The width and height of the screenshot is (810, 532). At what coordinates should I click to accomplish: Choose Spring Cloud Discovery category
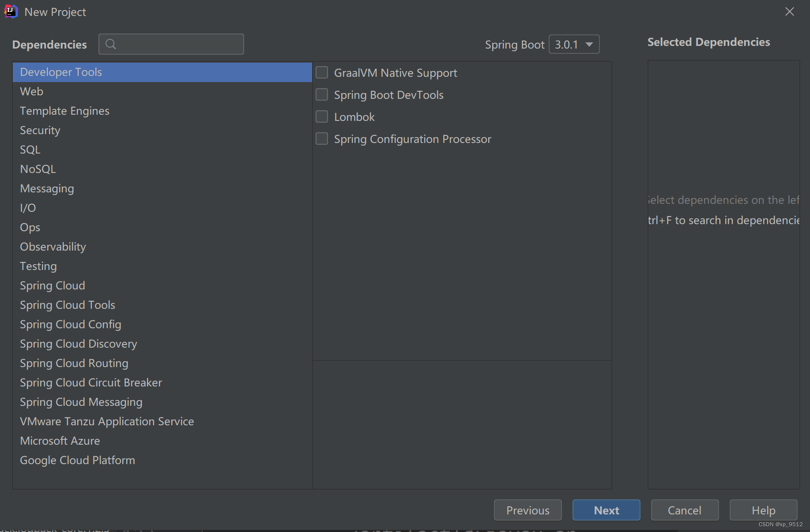(x=162, y=344)
